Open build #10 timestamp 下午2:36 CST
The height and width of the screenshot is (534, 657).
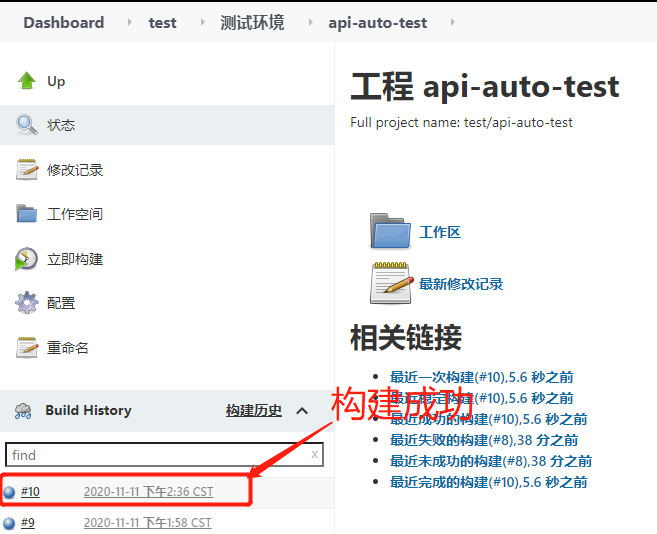click(x=148, y=492)
